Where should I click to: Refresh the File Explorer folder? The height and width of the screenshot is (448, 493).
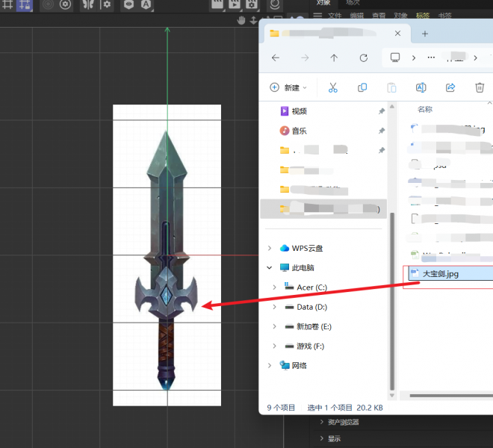click(364, 57)
